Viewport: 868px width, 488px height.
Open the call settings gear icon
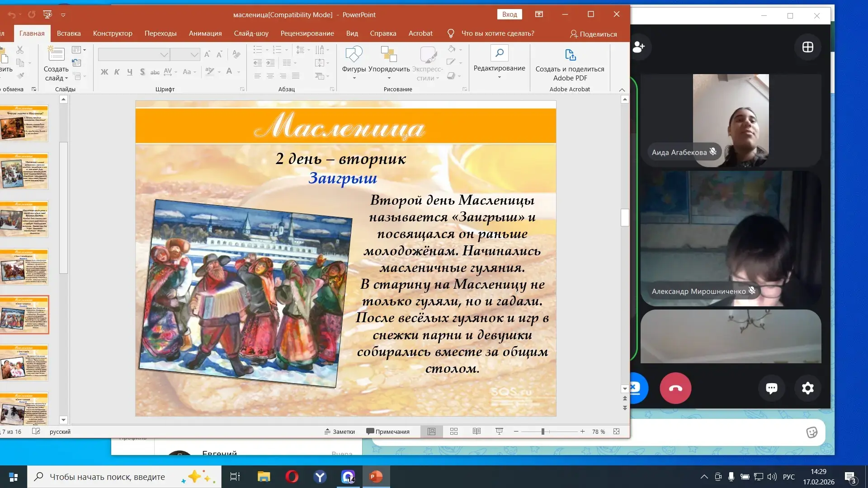pyautogui.click(x=807, y=388)
